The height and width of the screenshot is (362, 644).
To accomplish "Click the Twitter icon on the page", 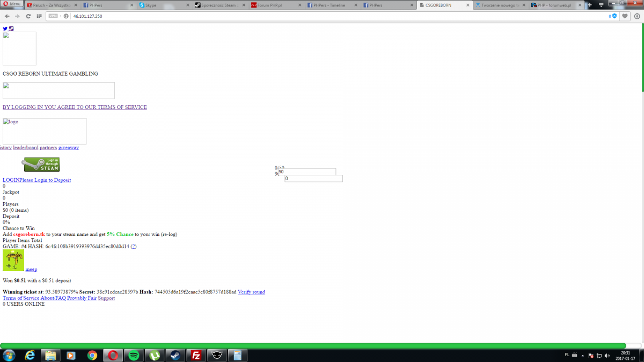I will [x=5, y=28].
